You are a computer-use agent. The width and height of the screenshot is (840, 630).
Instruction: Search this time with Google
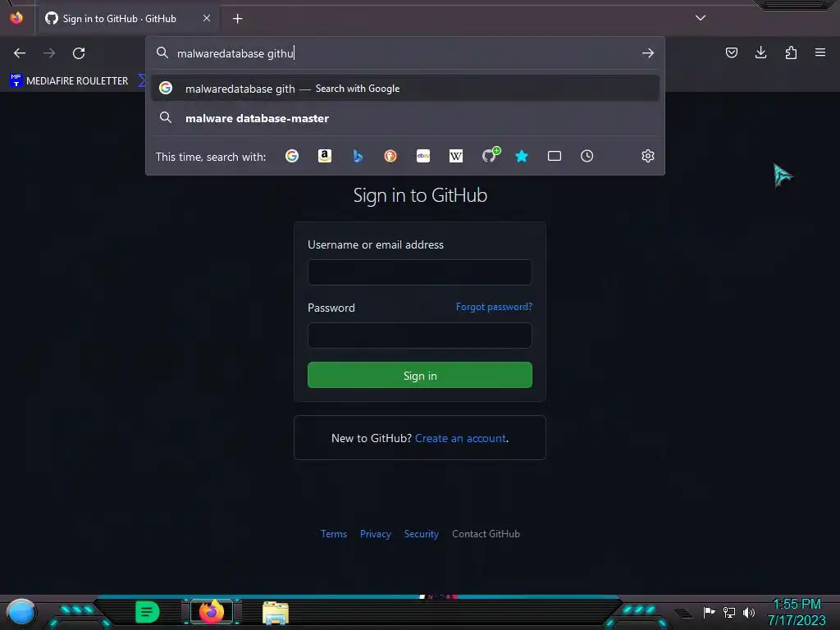pos(292,156)
